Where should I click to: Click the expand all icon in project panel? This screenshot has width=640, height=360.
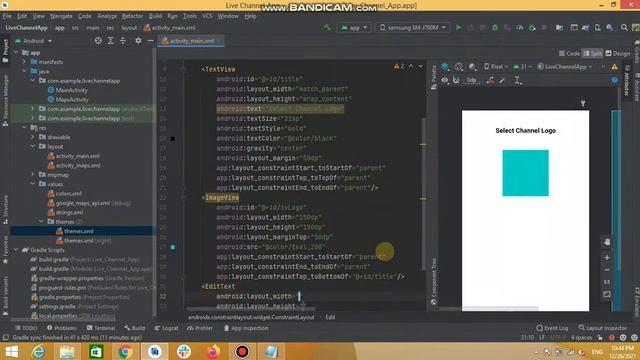click(111, 41)
